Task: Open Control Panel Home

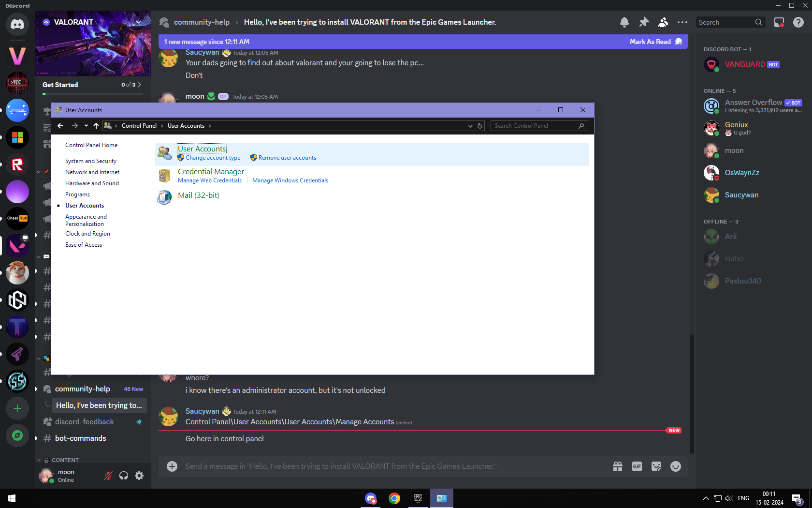Action: pyautogui.click(x=91, y=145)
